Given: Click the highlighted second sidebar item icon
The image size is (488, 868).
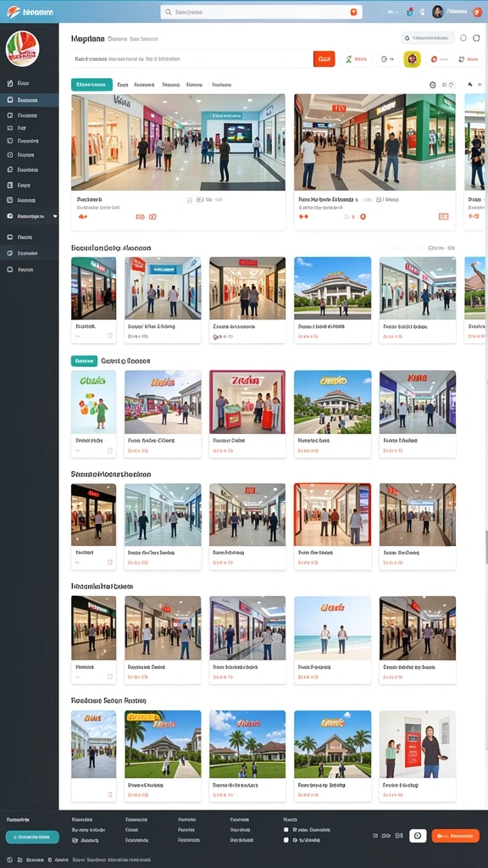Looking at the screenshot, I should [9, 100].
